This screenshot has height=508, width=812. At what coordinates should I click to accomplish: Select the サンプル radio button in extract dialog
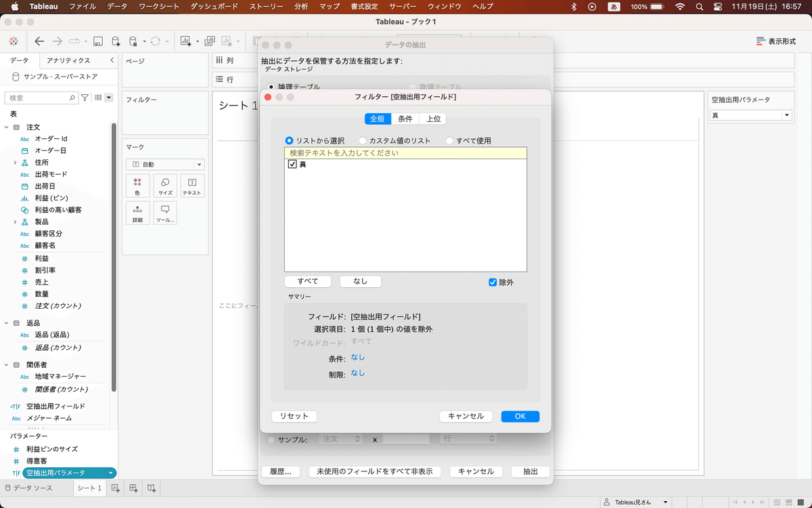coord(272,440)
